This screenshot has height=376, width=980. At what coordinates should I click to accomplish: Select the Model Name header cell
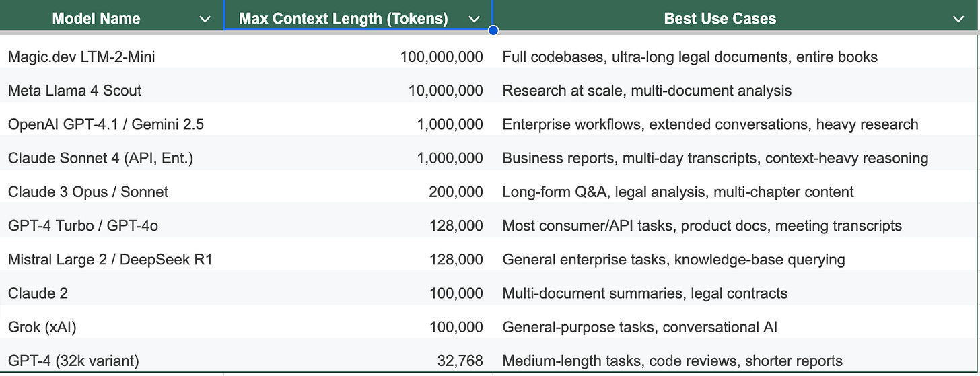point(112,16)
